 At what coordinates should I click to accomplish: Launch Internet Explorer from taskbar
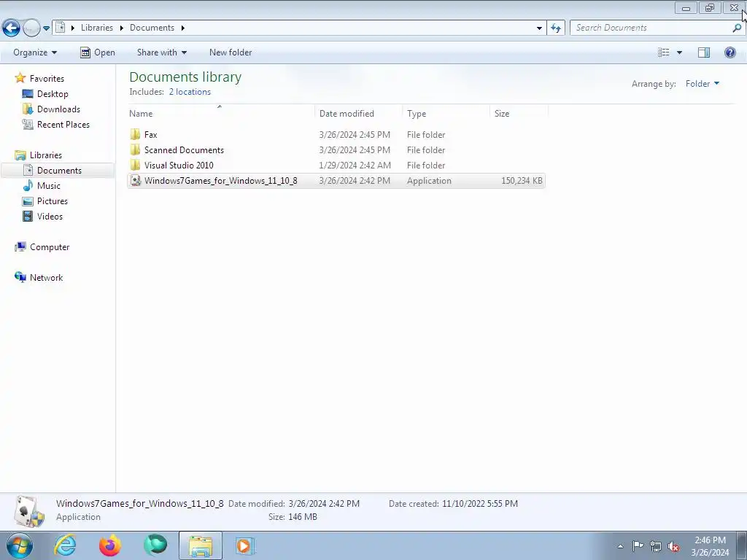[x=65, y=545]
